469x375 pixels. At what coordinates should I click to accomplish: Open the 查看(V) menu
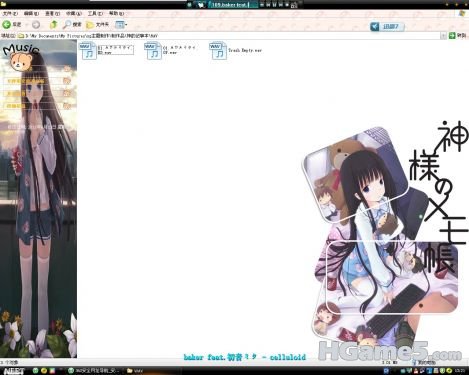click(52, 14)
